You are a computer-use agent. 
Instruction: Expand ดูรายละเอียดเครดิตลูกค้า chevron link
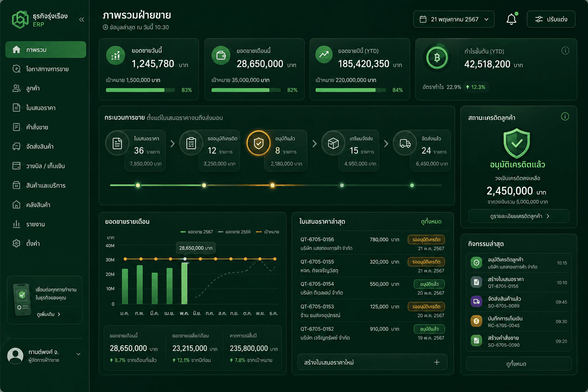pyautogui.click(x=519, y=216)
